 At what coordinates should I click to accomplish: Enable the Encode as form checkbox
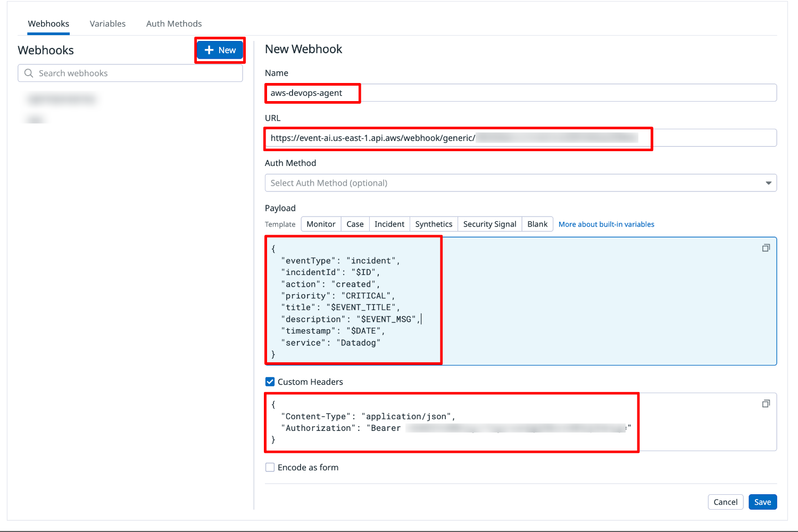(270, 468)
